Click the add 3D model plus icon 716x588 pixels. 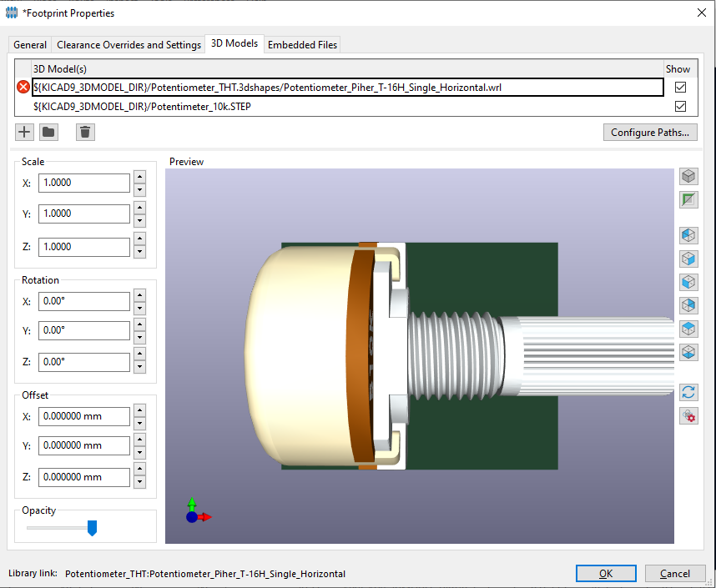(24, 133)
